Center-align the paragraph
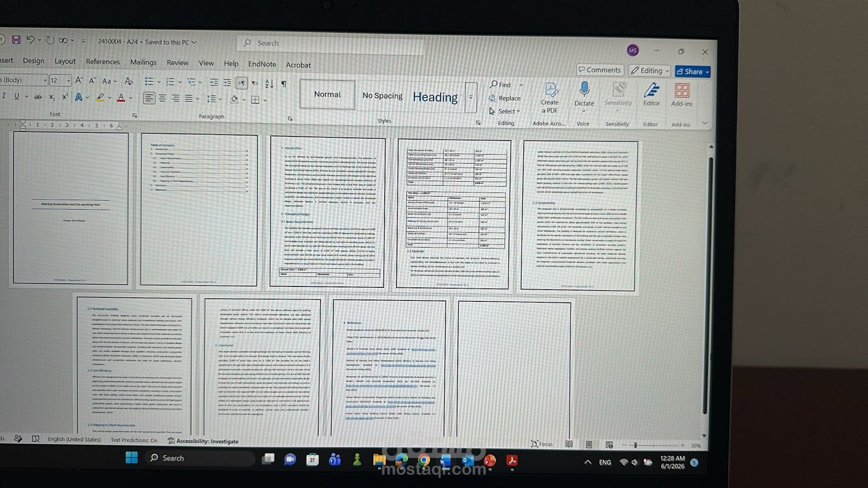 (162, 98)
